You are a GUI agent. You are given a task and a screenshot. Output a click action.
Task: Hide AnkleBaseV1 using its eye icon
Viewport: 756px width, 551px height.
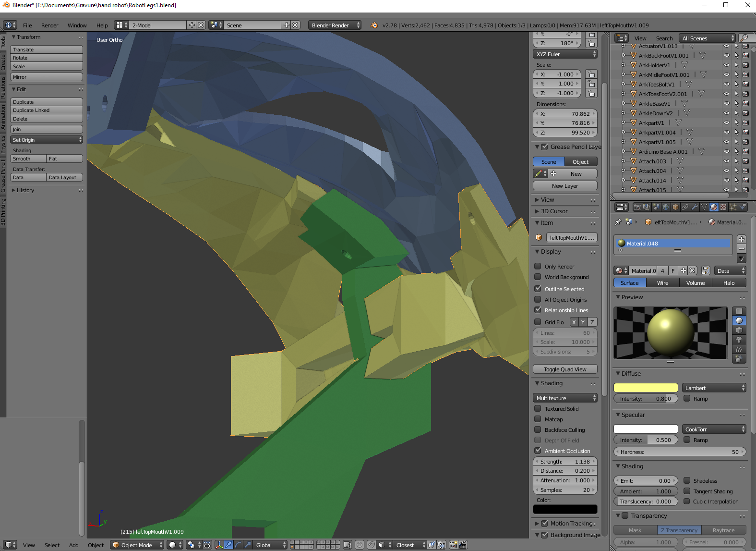727,104
